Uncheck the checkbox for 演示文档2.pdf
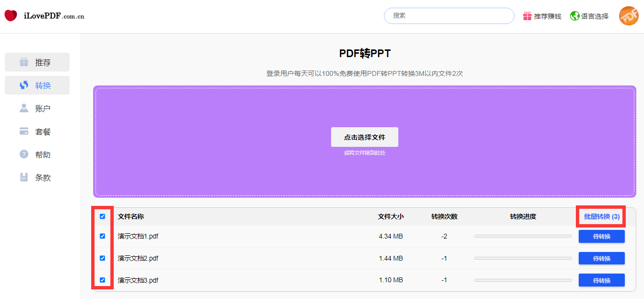Viewport: 644px width, 299px height. click(x=102, y=258)
